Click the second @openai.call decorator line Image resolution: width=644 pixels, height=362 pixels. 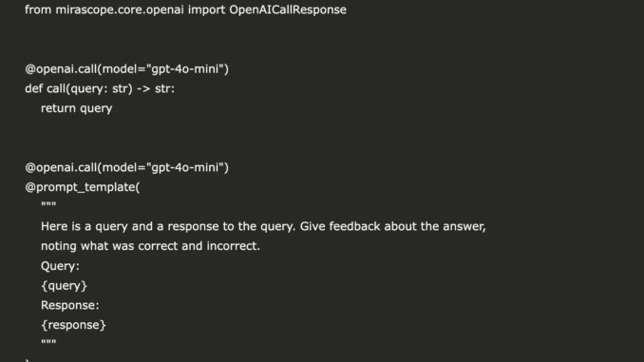pos(126,167)
